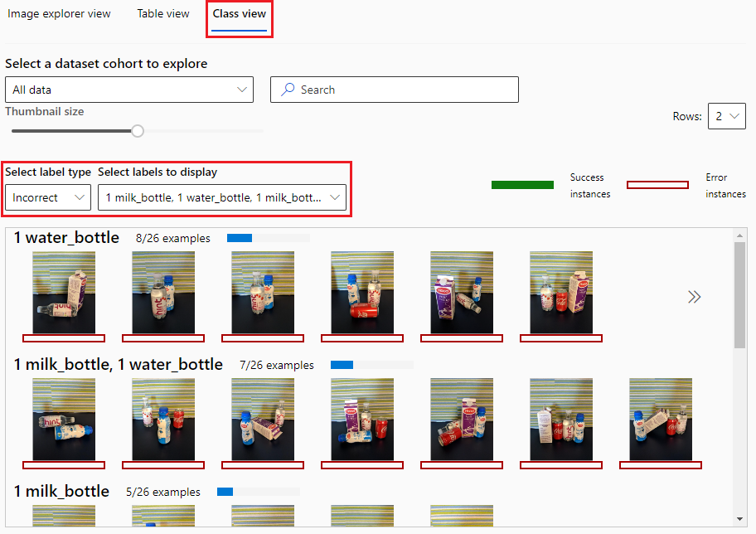The image size is (756, 534).
Task: Click the 'Select labels to display' label
Action: [x=157, y=172]
